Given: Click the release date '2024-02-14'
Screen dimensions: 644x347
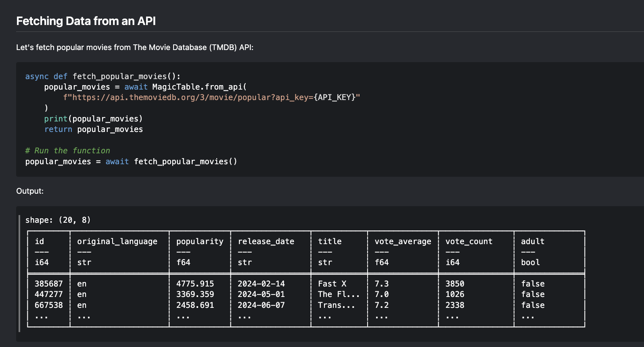Looking at the screenshot, I should (x=261, y=284).
